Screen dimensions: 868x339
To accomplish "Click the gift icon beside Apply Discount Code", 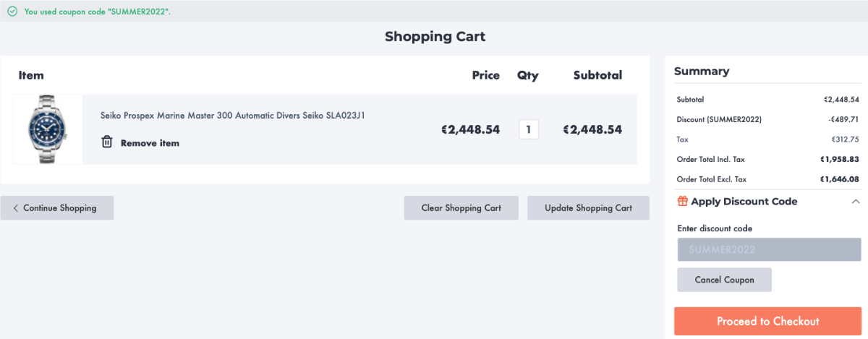I will tap(682, 202).
